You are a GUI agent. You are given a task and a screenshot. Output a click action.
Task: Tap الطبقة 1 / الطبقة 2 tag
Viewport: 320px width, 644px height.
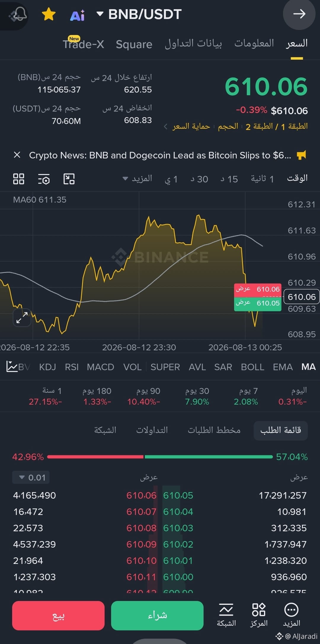tap(276, 126)
